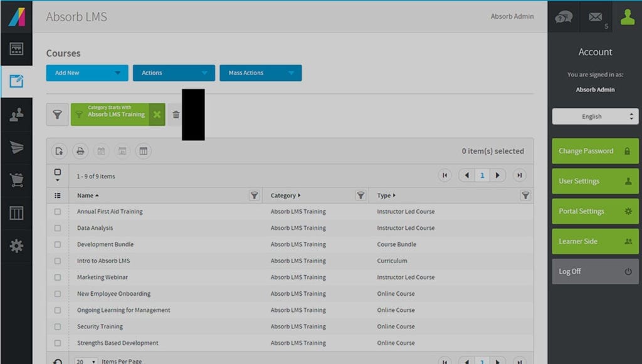The height and width of the screenshot is (364, 642).
Task: Filter the Type column
Action: tap(525, 195)
